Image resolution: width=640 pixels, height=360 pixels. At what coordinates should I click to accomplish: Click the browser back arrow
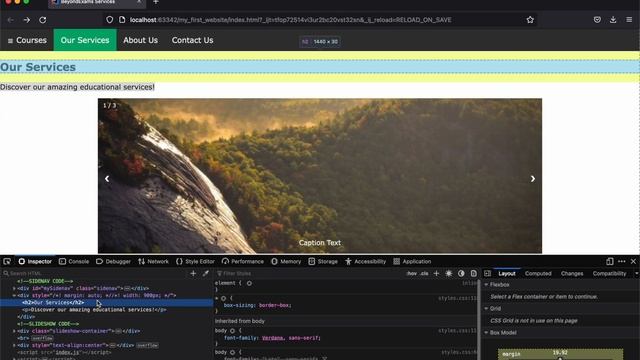pyautogui.click(x=11, y=20)
